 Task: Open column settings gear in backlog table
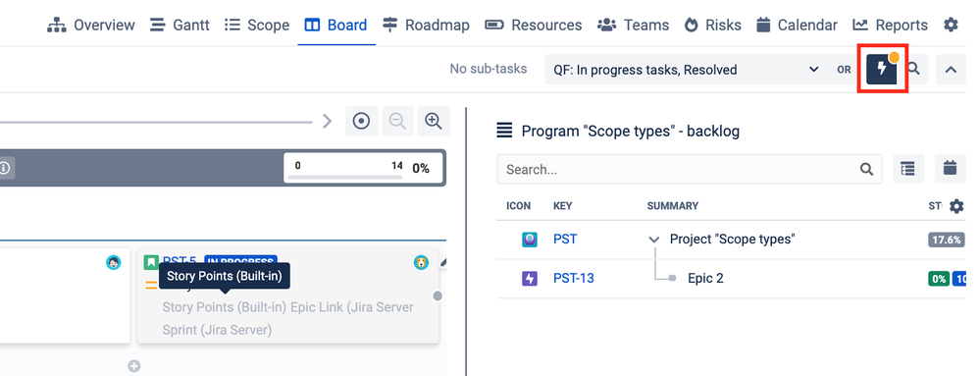956,206
